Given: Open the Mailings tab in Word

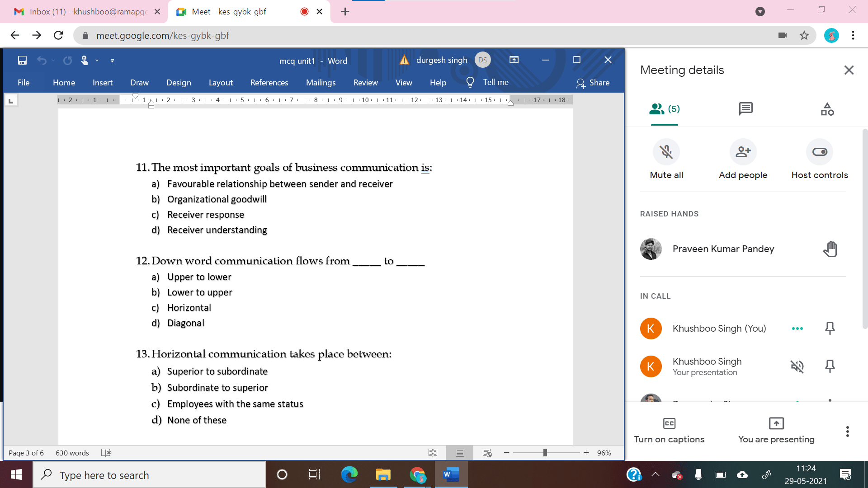Looking at the screenshot, I should [321, 83].
